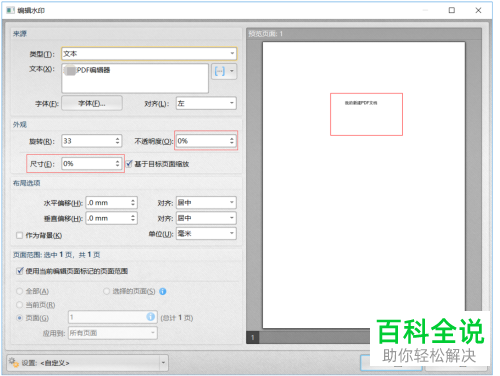Adjust the 水平偏移 spinner arrows

point(133,203)
